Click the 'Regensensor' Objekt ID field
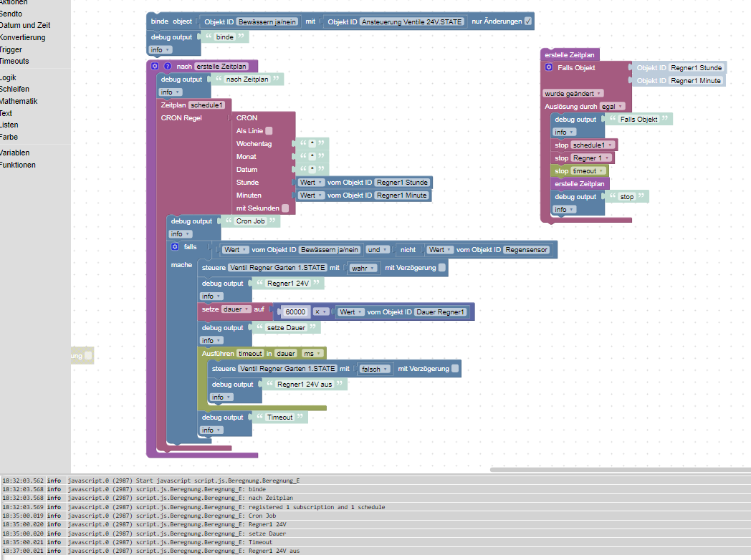 (x=526, y=250)
